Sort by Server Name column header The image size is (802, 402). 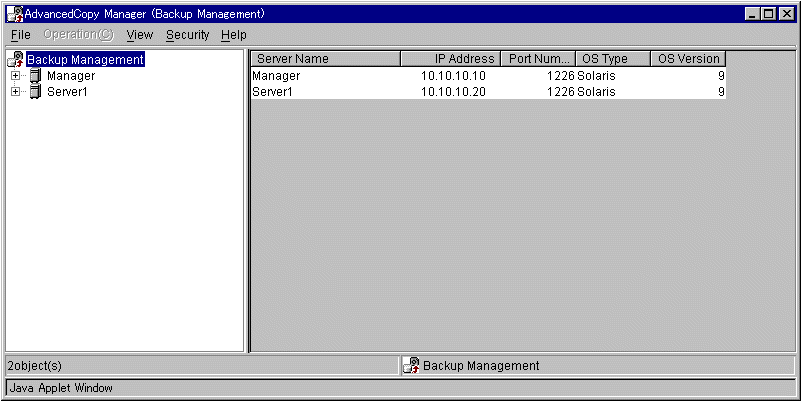[x=326, y=59]
